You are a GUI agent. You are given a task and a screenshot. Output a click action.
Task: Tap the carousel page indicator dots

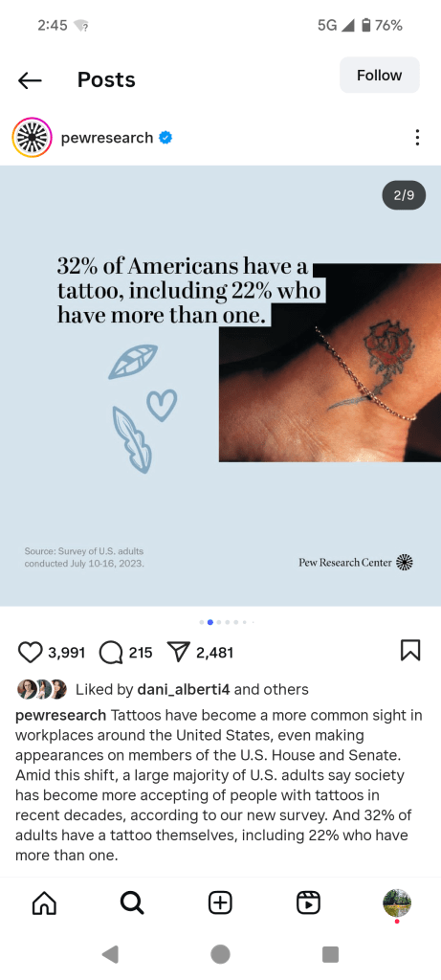click(x=227, y=622)
